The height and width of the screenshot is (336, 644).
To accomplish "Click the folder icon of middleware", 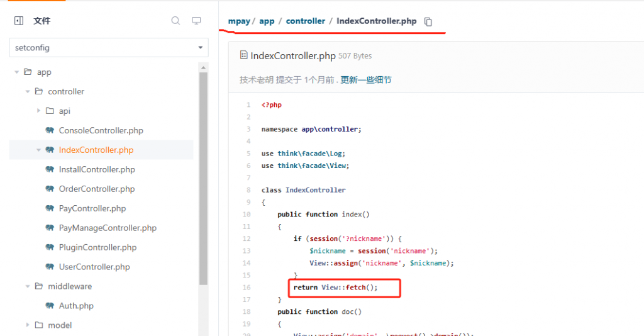I will point(39,286).
